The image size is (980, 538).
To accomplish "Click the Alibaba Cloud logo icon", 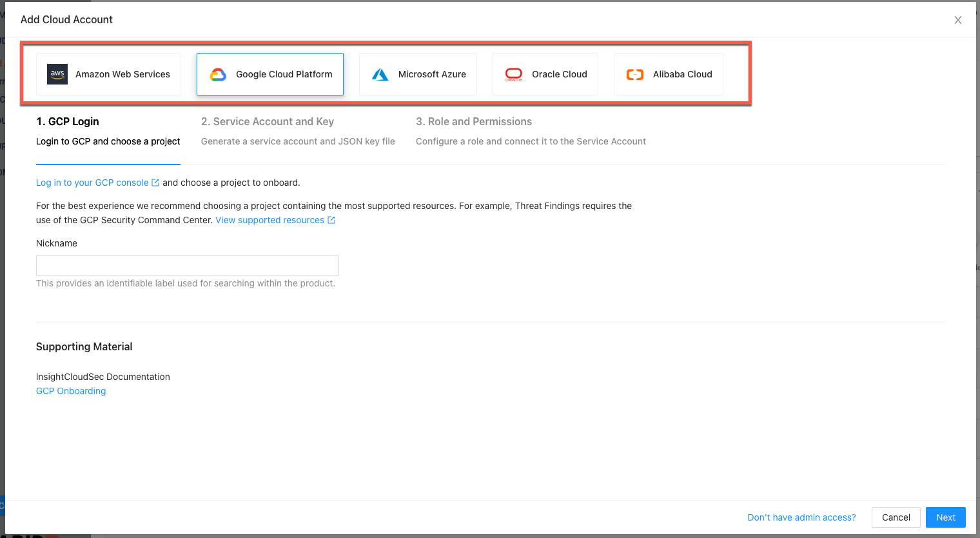I will [x=635, y=75].
